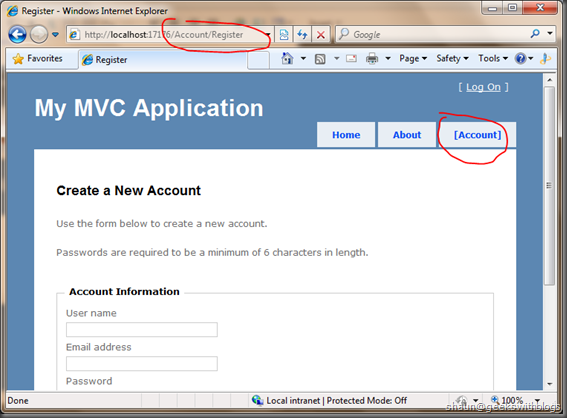The height and width of the screenshot is (418, 567).
Task: Click the User name text field
Action: tap(142, 329)
